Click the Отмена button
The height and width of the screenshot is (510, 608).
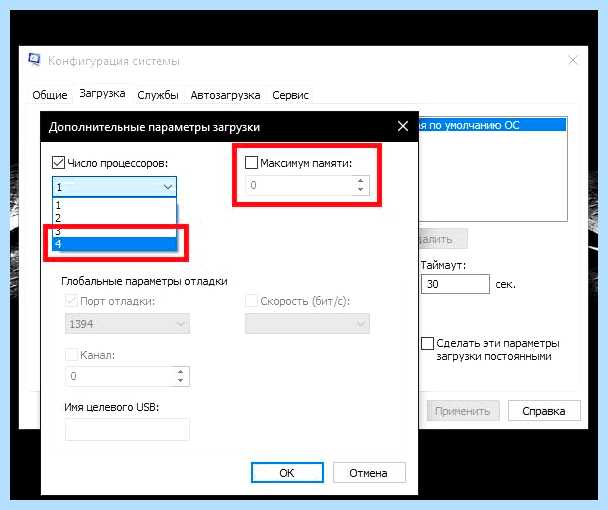pyautogui.click(x=369, y=473)
